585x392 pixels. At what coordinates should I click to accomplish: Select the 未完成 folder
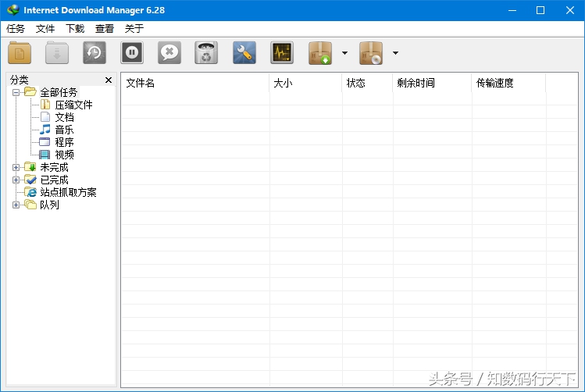54,167
